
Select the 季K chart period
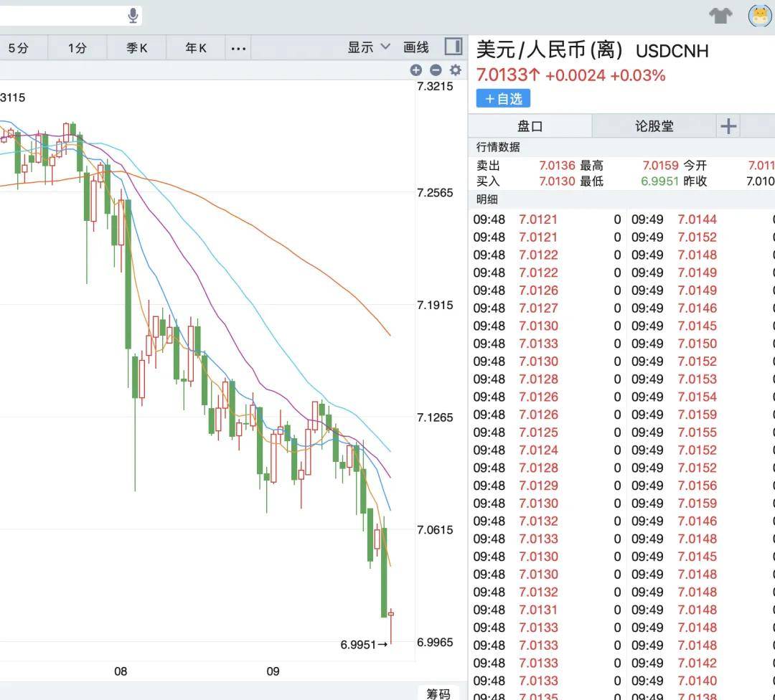[x=136, y=48]
